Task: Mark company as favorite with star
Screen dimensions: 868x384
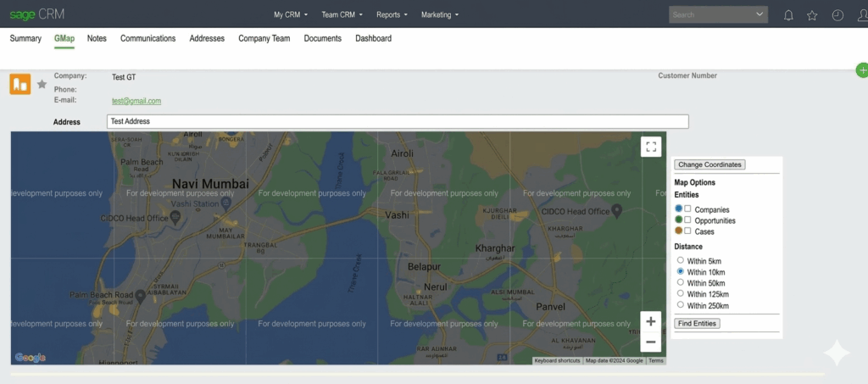Action: pyautogui.click(x=42, y=84)
